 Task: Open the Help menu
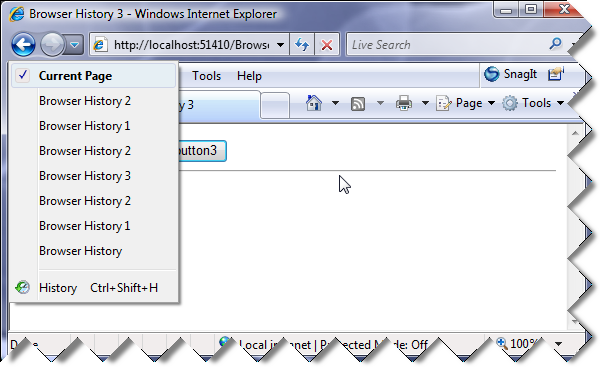coord(249,76)
